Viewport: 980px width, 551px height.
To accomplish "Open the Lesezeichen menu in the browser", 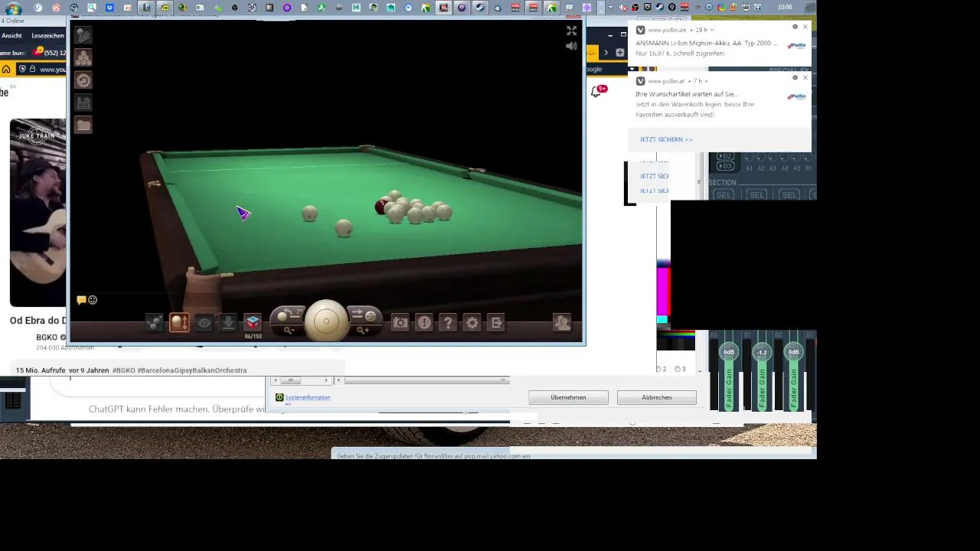I will point(47,36).
